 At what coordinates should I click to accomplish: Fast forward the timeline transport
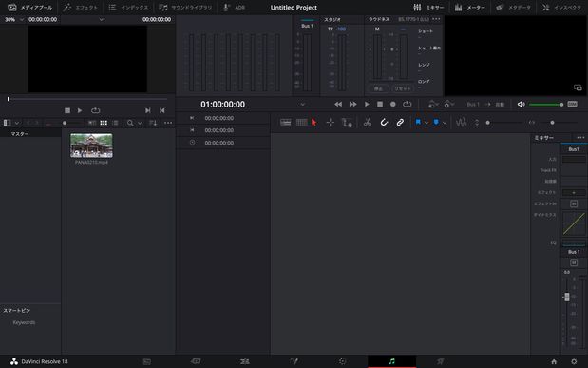pos(352,104)
